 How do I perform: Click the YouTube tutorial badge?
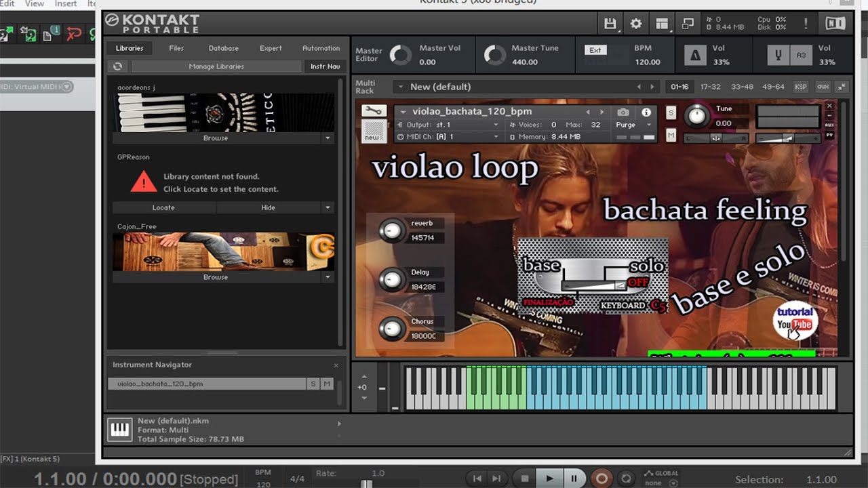coord(795,321)
